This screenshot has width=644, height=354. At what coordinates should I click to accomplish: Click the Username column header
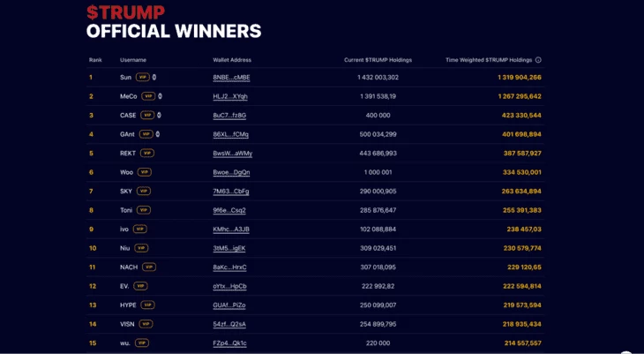tap(133, 60)
